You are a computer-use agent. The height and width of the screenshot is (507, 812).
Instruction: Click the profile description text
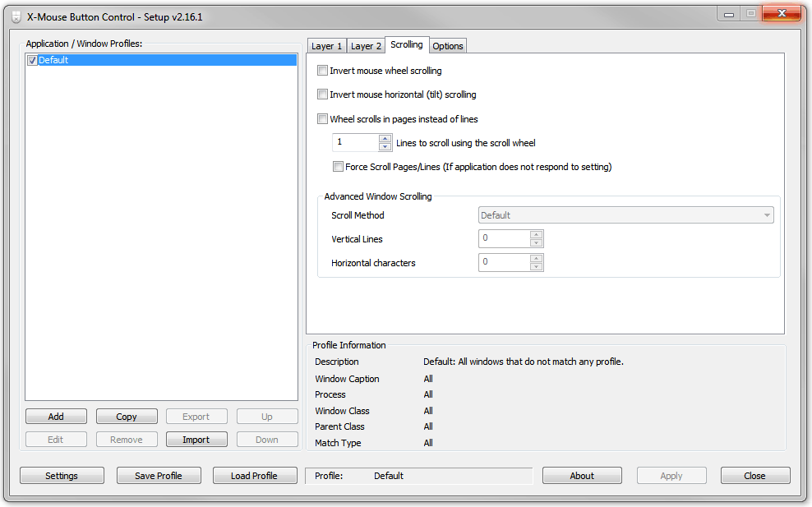coord(523,362)
